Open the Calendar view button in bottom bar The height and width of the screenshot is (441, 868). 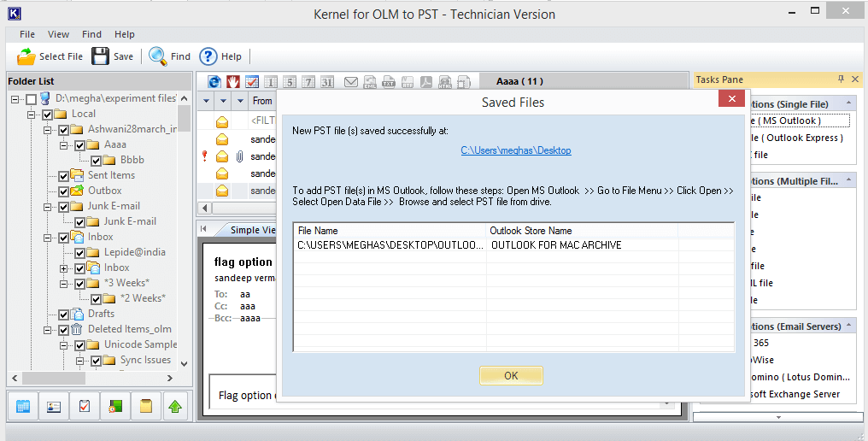pos(23,406)
